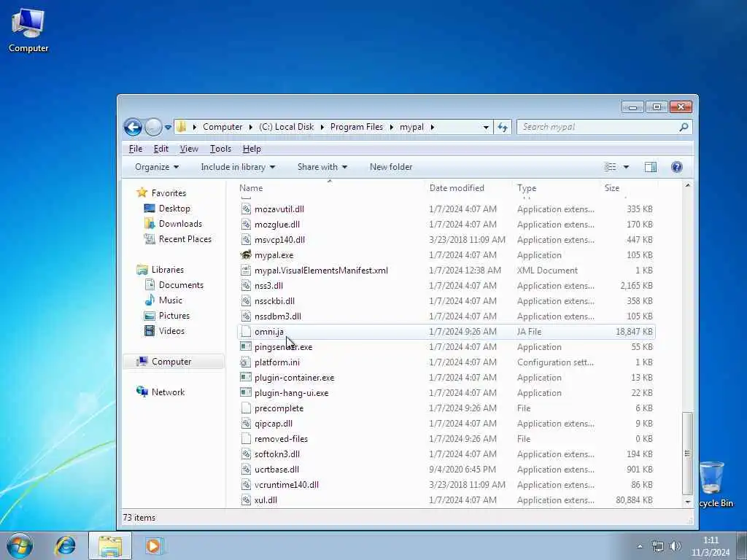Select the plugin-container.exe file icon
Image resolution: width=747 pixels, height=560 pixels.
(x=246, y=378)
